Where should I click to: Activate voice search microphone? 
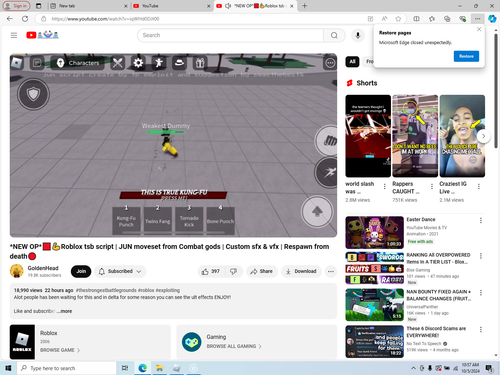(x=358, y=35)
